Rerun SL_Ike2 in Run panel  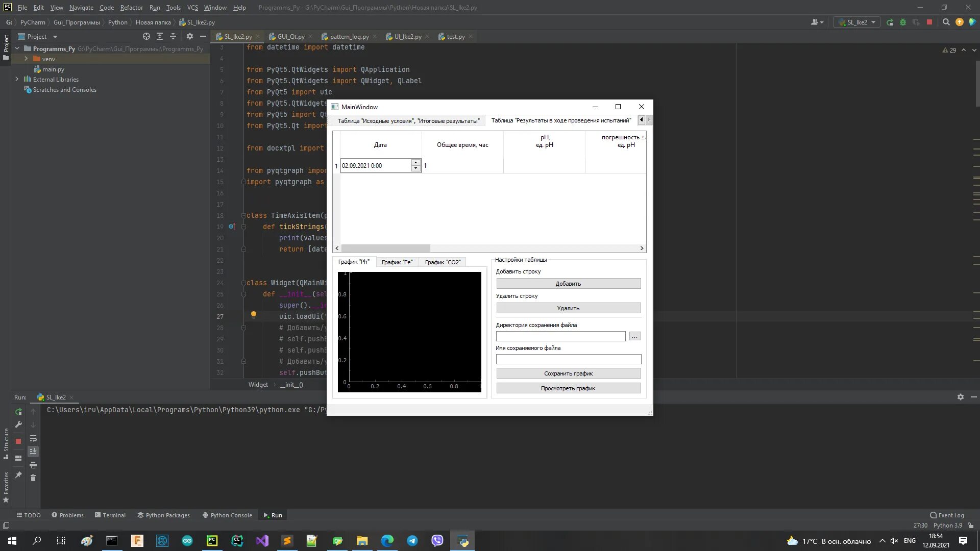pyautogui.click(x=18, y=412)
